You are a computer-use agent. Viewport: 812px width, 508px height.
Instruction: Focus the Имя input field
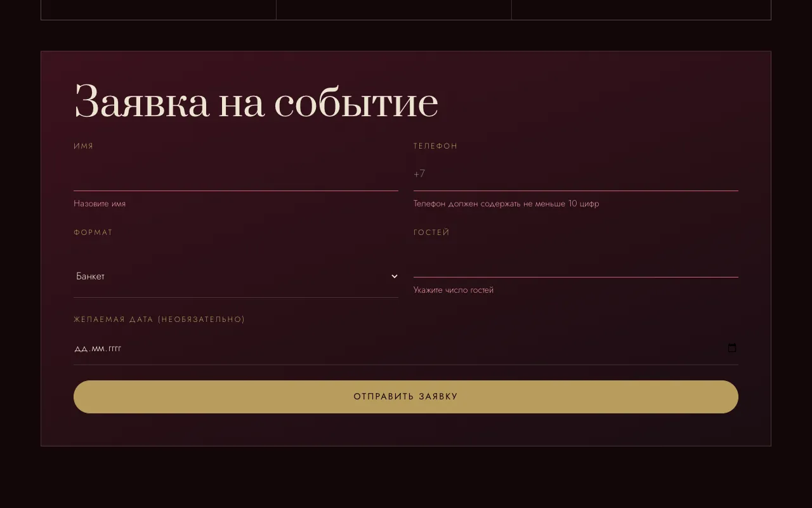(x=236, y=174)
